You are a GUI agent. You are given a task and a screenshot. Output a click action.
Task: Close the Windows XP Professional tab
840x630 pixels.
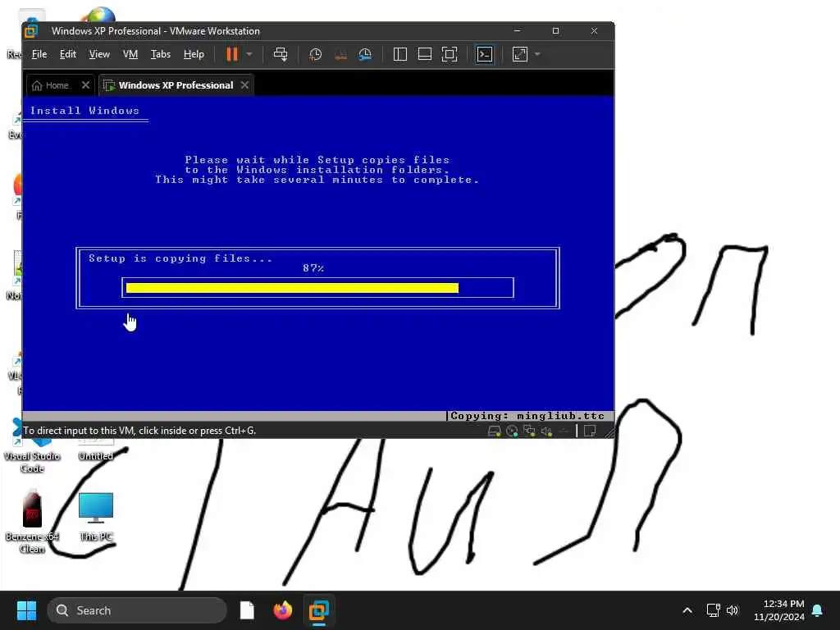coord(244,85)
